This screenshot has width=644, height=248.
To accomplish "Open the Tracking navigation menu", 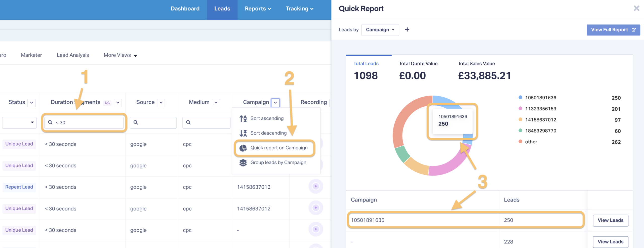I will pos(299,9).
